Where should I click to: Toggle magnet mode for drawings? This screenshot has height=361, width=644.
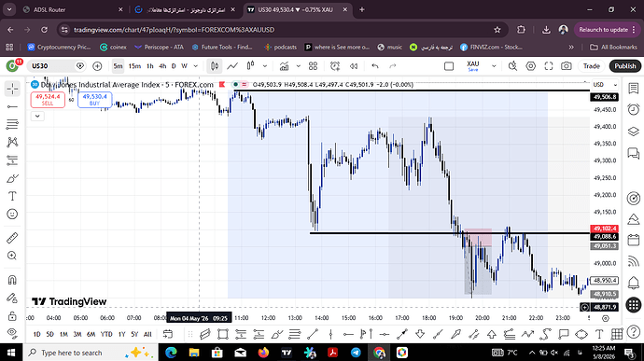[12, 280]
